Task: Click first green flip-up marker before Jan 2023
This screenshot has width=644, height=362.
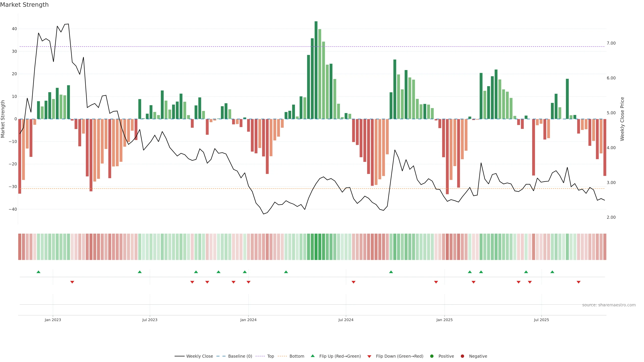Action: click(39, 272)
